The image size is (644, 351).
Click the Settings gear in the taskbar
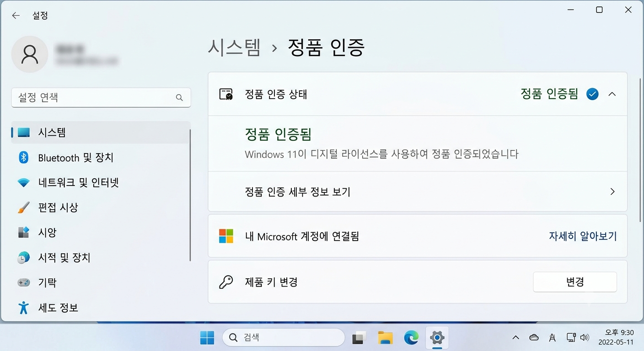pos(437,338)
